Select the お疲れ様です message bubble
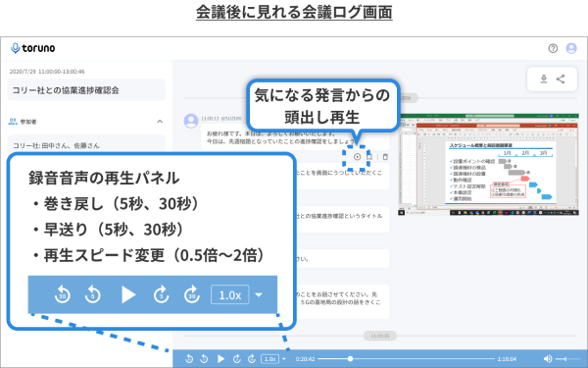The height and width of the screenshot is (368, 588). coord(295,137)
